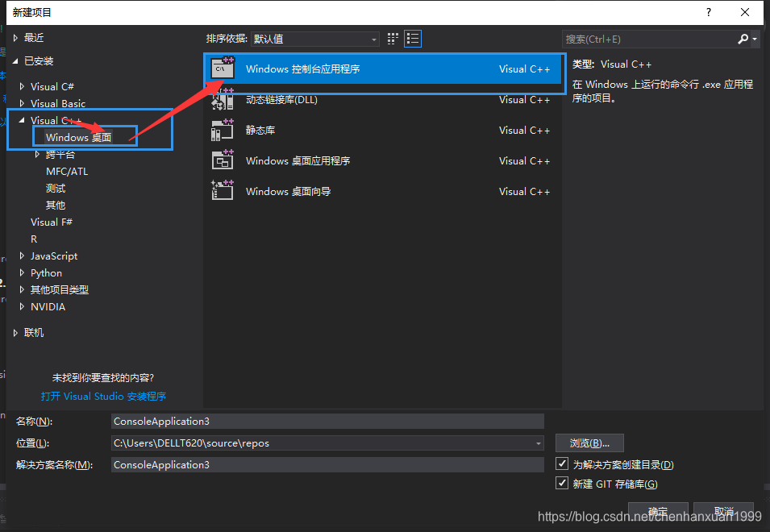Expand the 联机 node
770x532 pixels.
[x=15, y=333]
